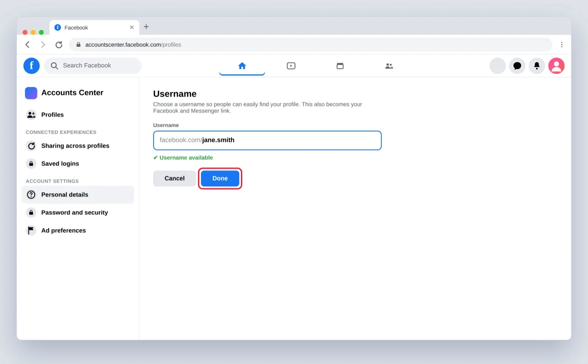Open browser three-dot menu
588x364 pixels.
562,45
